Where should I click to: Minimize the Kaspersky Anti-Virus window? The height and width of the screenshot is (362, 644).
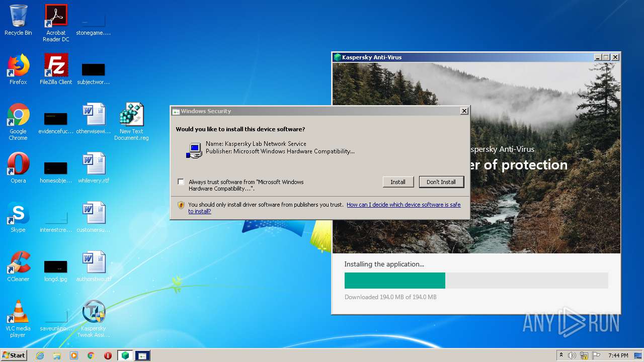click(598, 57)
